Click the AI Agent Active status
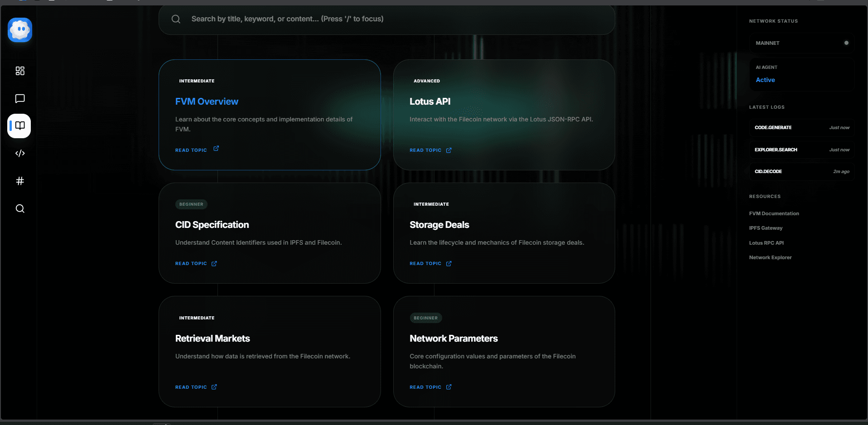 [x=801, y=74]
